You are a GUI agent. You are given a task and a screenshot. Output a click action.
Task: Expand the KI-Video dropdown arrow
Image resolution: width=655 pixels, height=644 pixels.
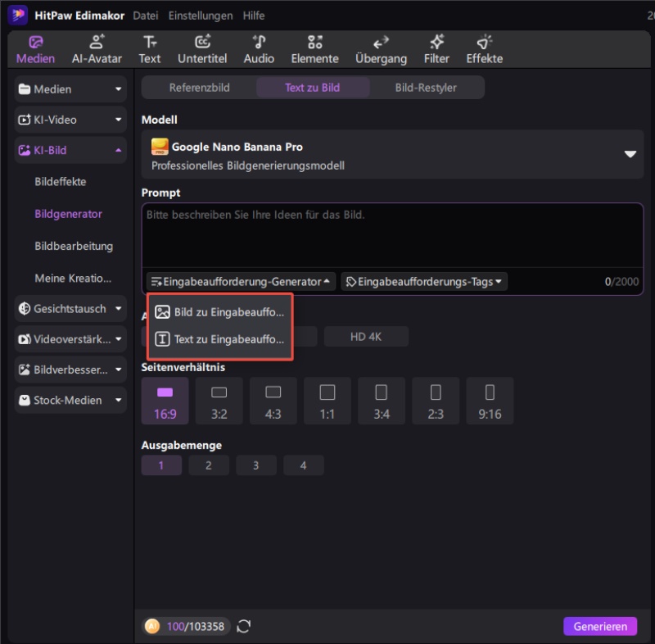coord(118,120)
